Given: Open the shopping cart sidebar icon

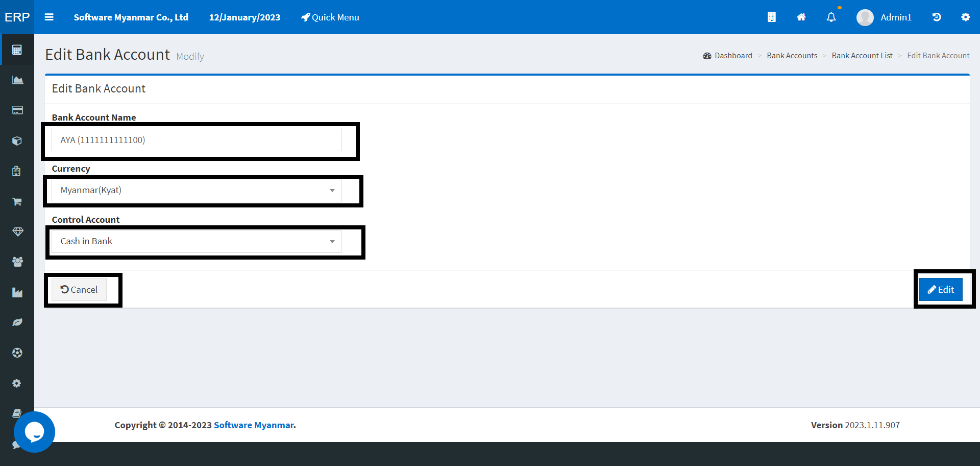Looking at the screenshot, I should tap(17, 201).
